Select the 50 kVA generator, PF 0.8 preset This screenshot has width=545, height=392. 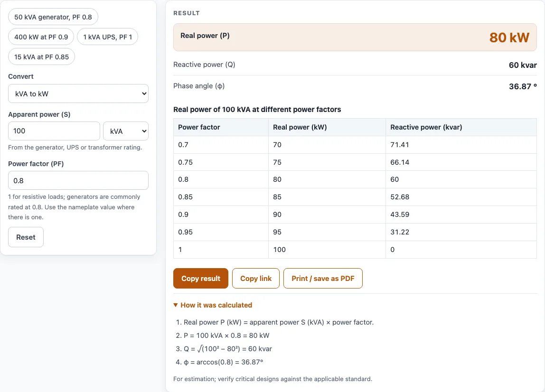[x=53, y=17]
